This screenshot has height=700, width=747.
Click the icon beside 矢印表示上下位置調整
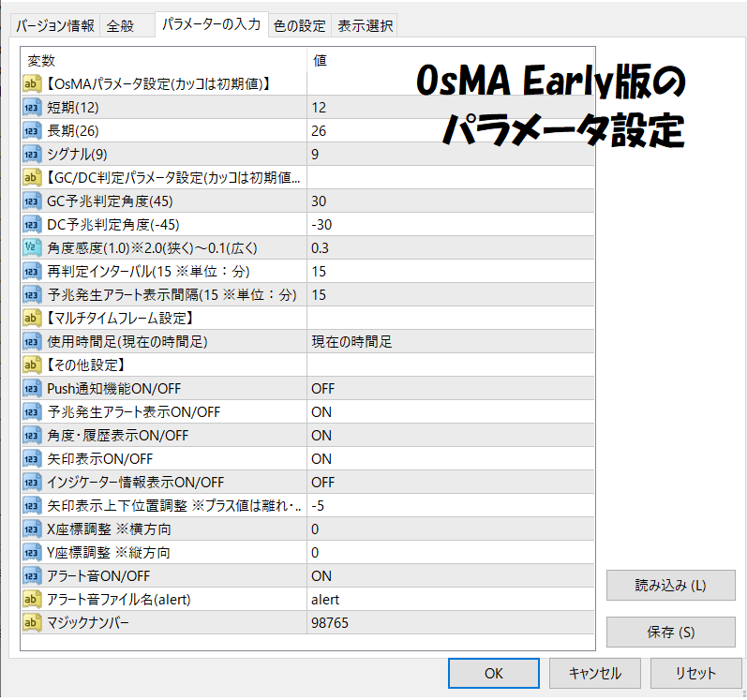[x=32, y=506]
